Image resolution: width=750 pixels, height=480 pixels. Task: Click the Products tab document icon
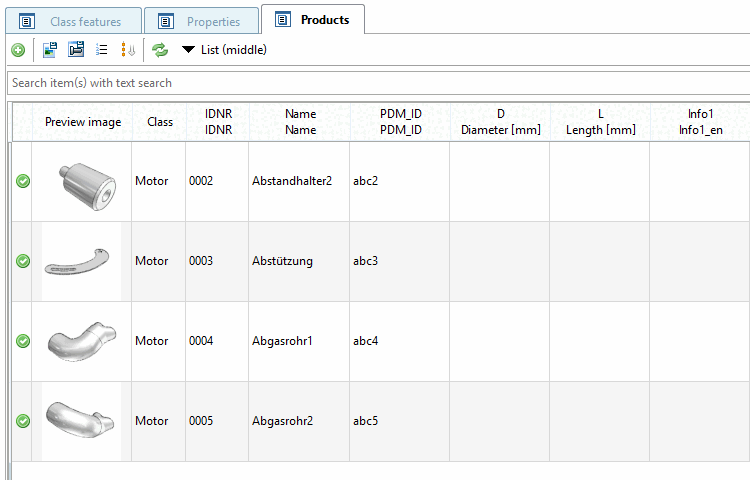[x=283, y=20]
